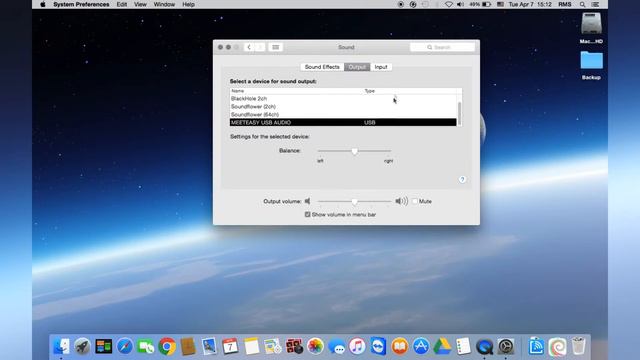Open Finder from the dock
The image size is (640, 360).
(x=61, y=346)
